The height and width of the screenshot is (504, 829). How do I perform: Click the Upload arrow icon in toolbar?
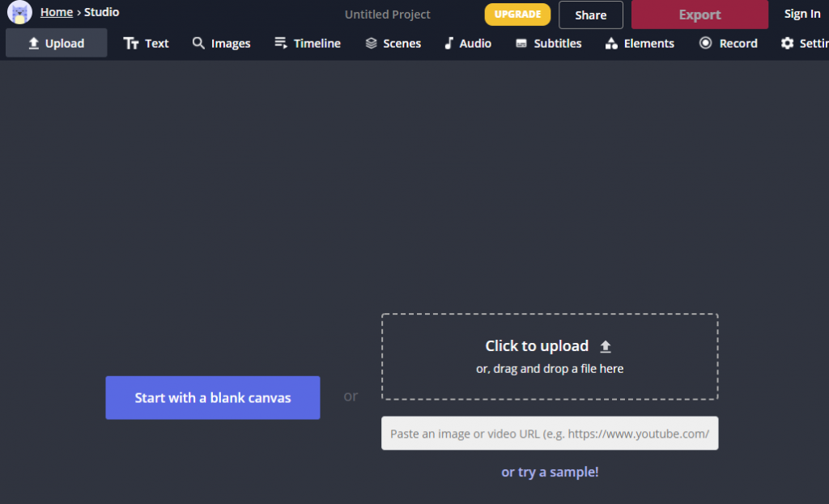(x=34, y=44)
